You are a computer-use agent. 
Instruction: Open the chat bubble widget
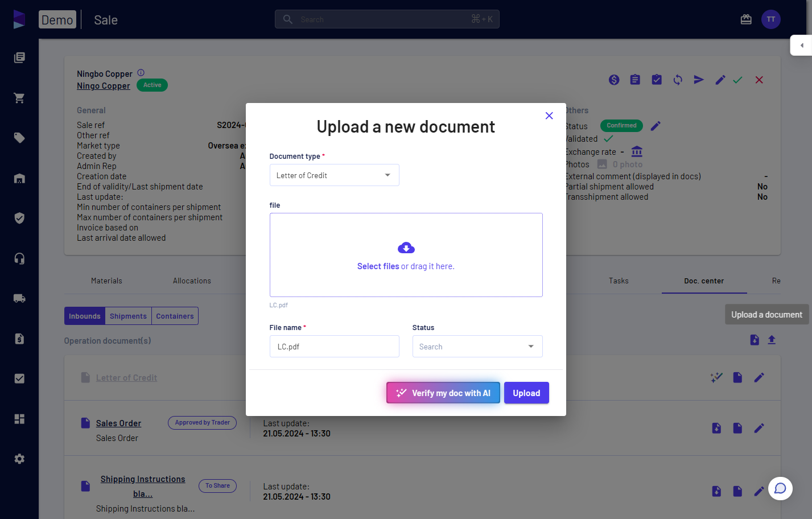click(x=780, y=488)
